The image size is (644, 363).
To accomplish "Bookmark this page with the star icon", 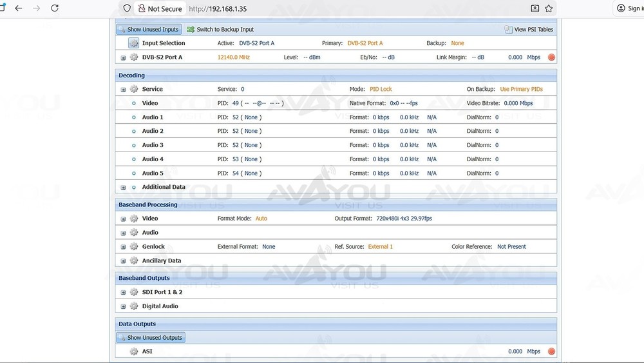I will pyautogui.click(x=549, y=8).
